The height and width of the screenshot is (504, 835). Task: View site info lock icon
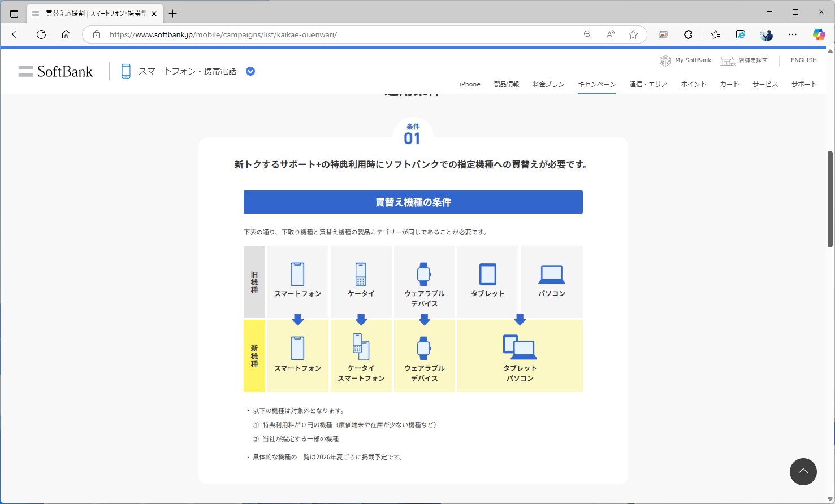97,34
